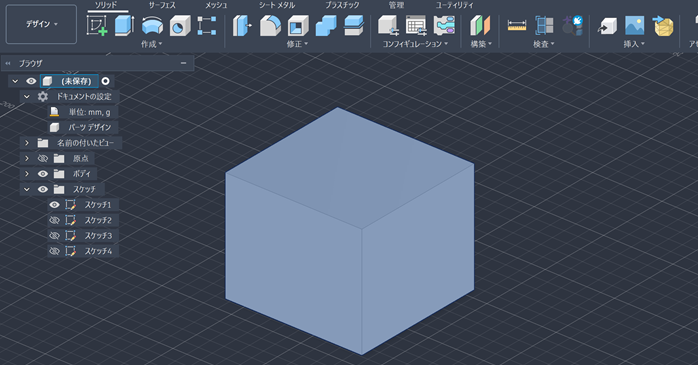The height and width of the screenshot is (365, 698).
Task: Click the Insert Mesh icon
Action: point(663,25)
